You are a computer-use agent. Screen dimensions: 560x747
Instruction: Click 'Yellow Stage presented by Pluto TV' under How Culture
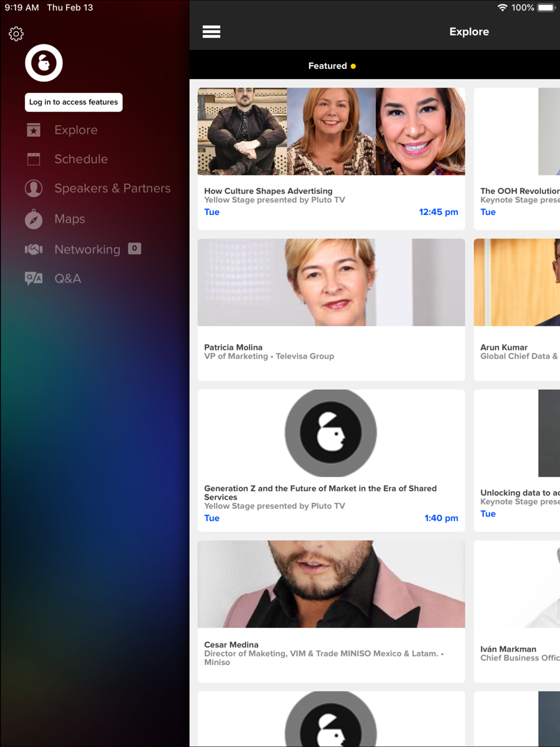click(275, 200)
